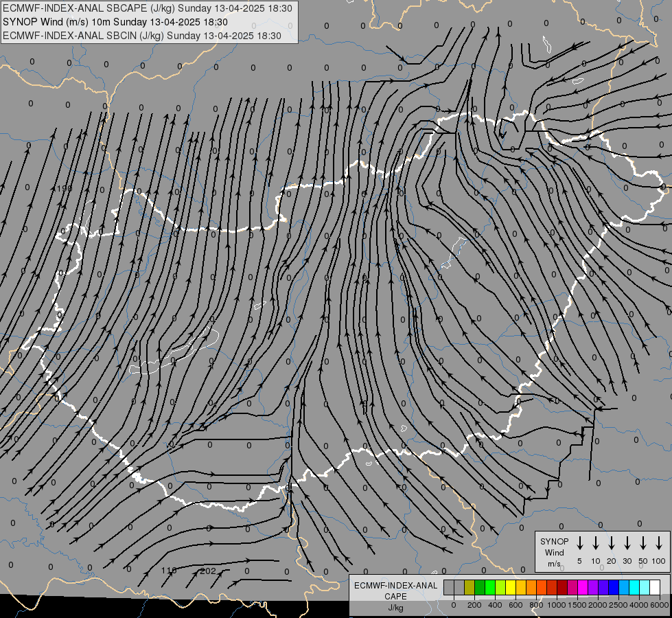Viewport: 672px width, 618px height.
Task: Click the '400' tick on CAPE scale
Action: tap(495, 605)
